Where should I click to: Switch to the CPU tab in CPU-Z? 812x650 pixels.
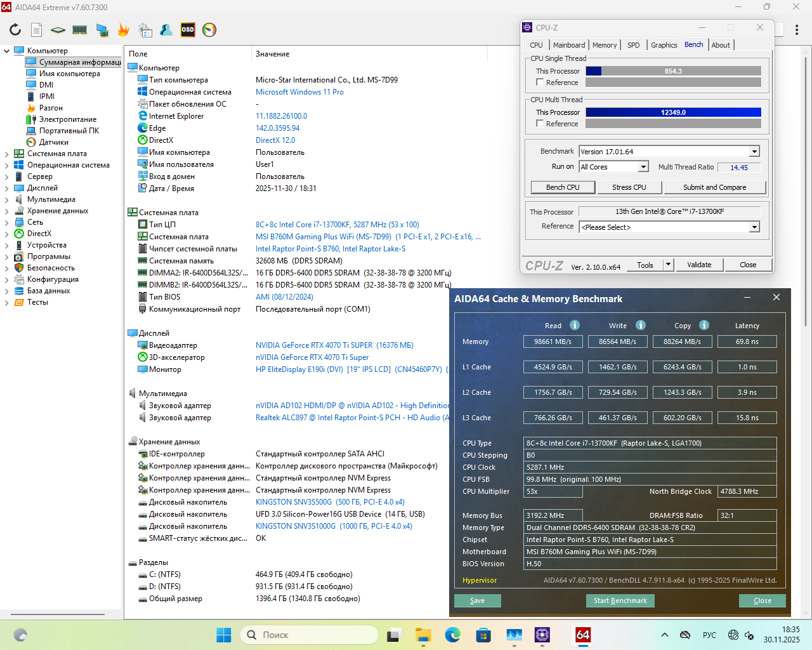point(536,45)
